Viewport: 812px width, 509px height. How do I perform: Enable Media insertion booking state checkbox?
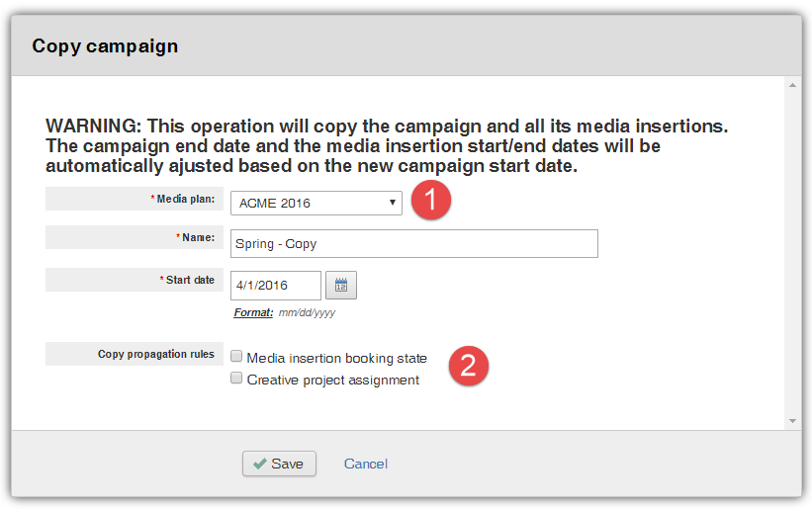(236, 357)
